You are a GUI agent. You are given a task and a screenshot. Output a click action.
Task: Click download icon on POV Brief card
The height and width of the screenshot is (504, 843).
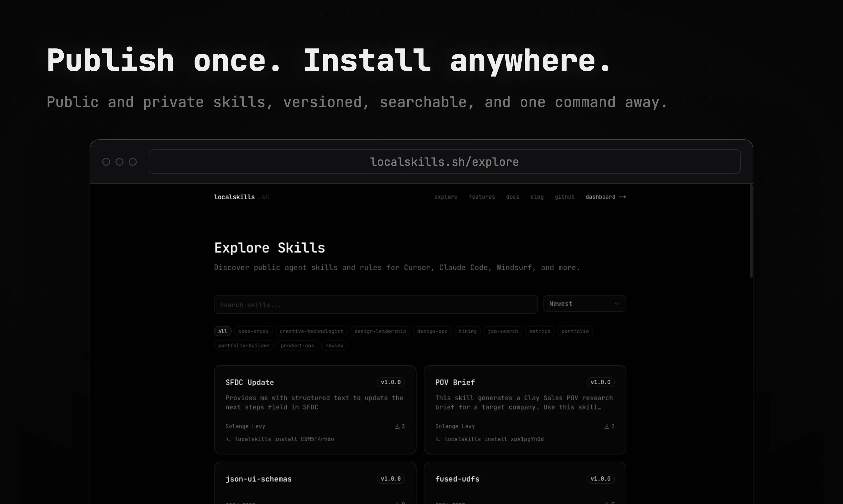coord(606,426)
